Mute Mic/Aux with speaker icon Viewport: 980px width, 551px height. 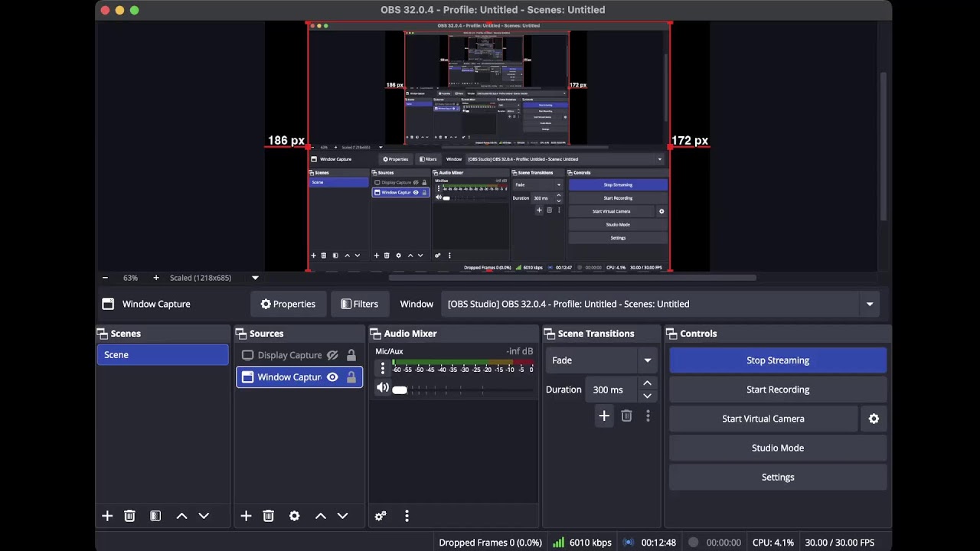382,388
